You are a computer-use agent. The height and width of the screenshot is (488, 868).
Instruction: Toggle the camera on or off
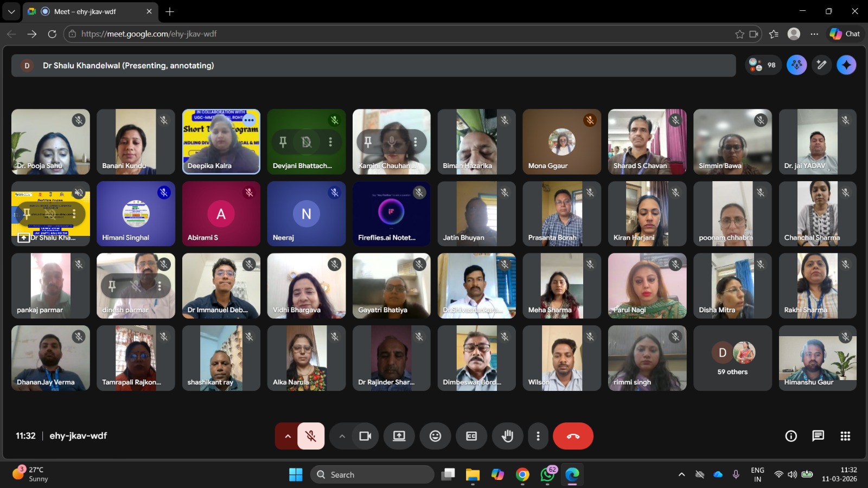365,436
